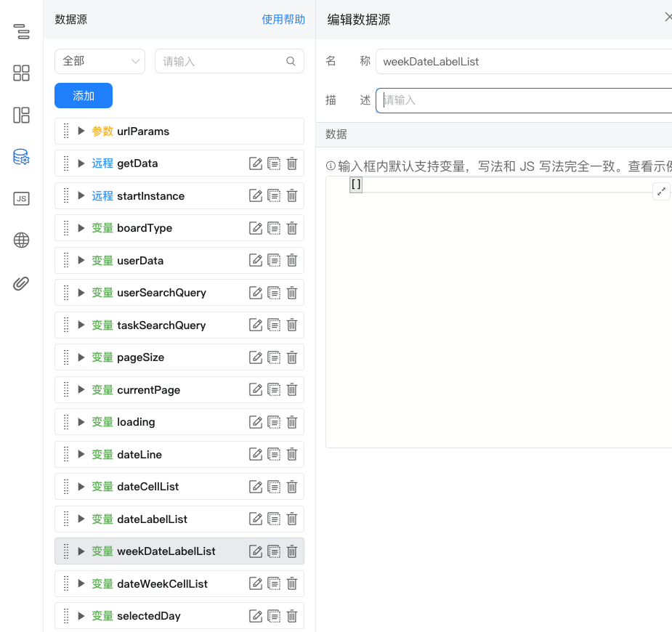Open the globe internationalization panel
This screenshot has height=632, width=672.
point(21,240)
